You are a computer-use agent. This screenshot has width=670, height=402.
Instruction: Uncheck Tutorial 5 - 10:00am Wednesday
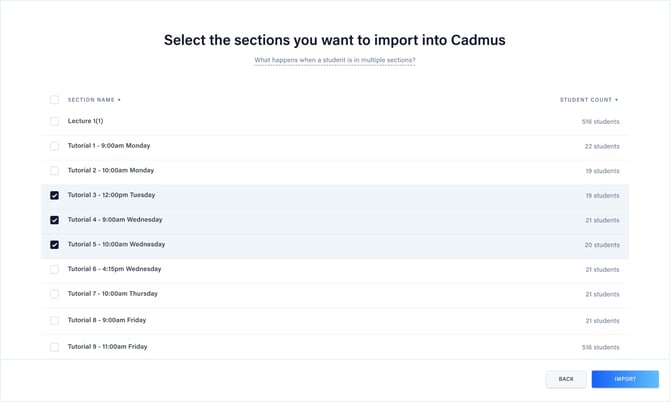point(54,245)
